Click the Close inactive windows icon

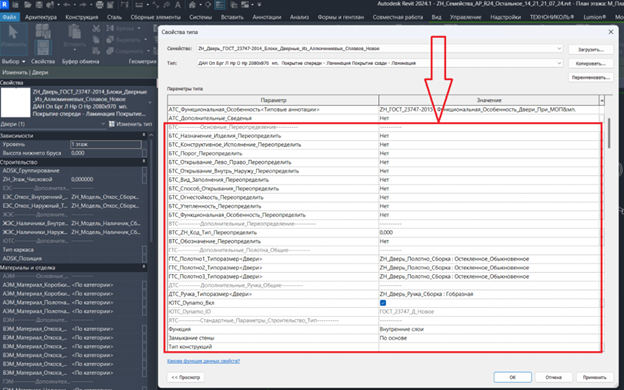coord(234,5)
